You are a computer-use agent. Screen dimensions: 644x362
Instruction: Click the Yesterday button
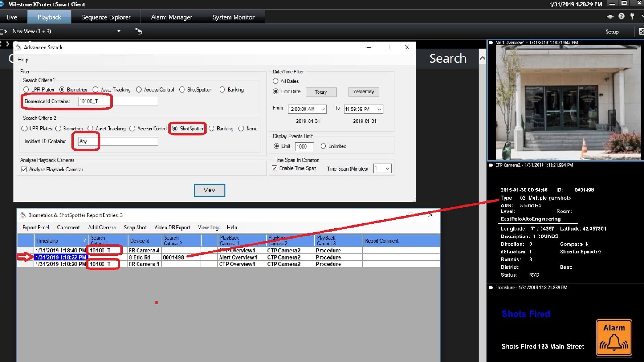click(x=364, y=92)
